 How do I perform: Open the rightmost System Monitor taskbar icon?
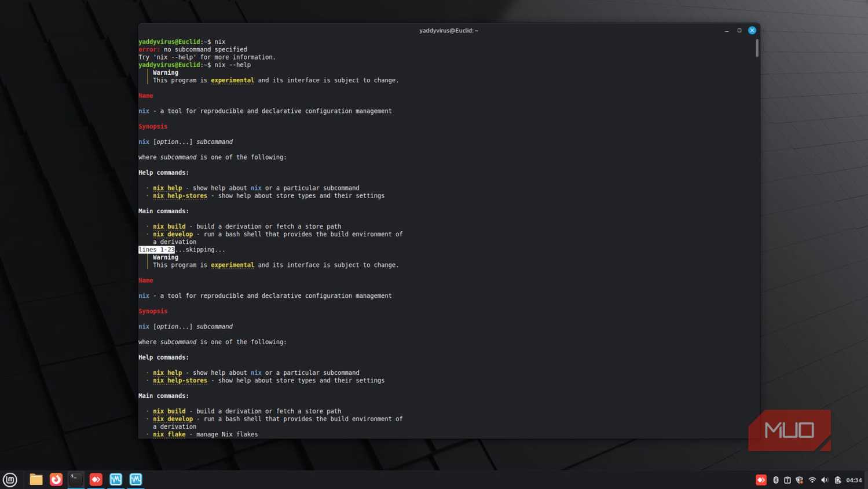click(x=136, y=480)
